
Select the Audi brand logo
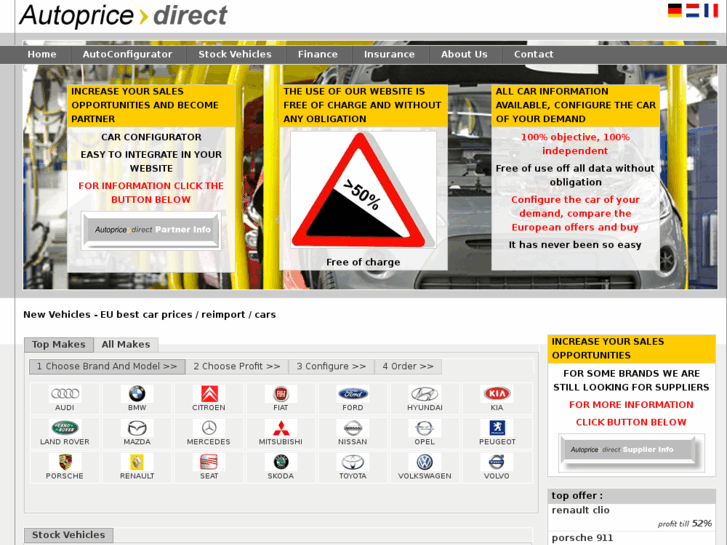(x=65, y=394)
